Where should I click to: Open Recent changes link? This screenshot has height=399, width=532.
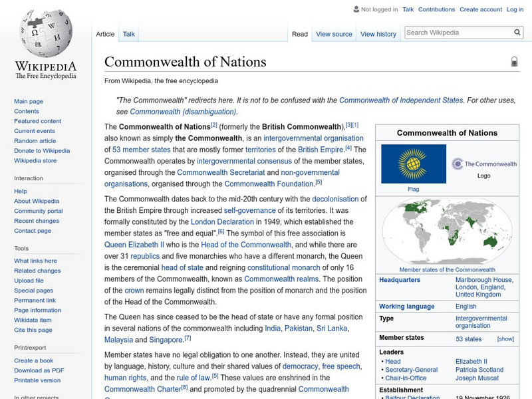(37, 221)
